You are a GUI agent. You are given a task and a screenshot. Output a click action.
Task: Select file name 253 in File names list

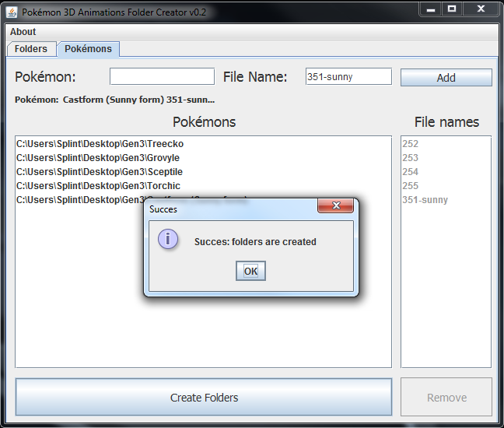coord(446,157)
